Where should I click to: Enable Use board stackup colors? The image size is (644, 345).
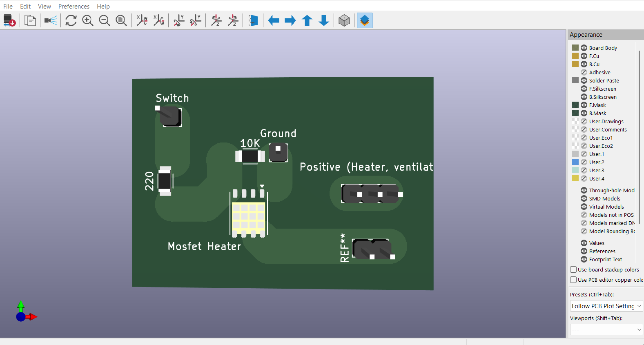(x=573, y=269)
